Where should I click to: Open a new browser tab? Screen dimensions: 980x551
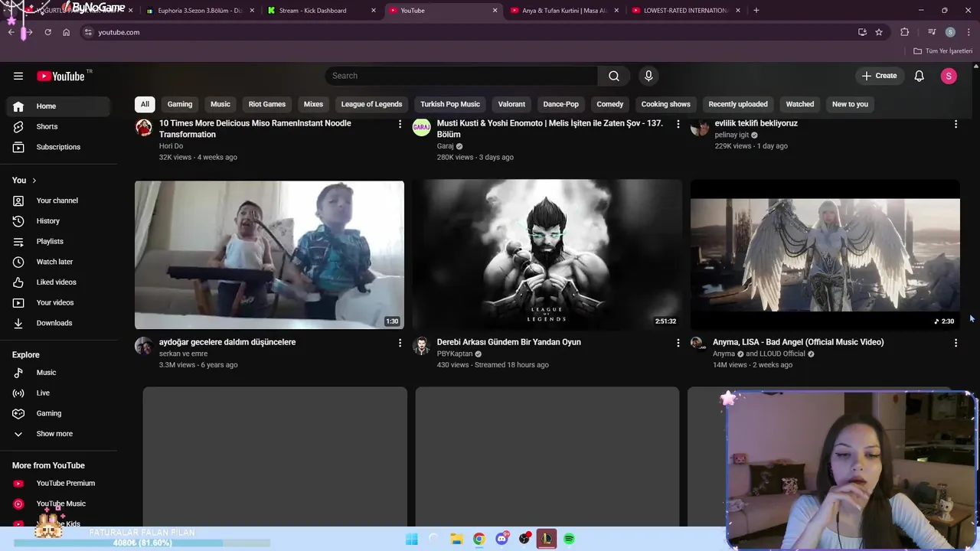tap(756, 11)
